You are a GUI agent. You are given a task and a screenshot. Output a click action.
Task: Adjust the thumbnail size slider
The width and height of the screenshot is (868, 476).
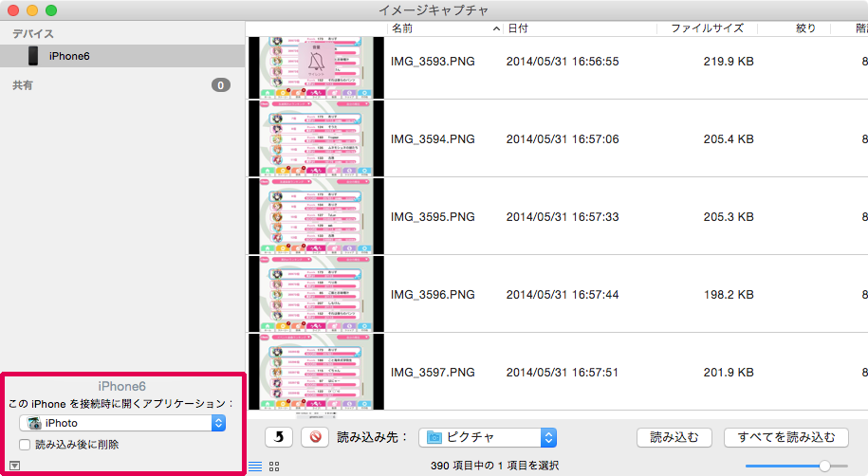pos(824,466)
